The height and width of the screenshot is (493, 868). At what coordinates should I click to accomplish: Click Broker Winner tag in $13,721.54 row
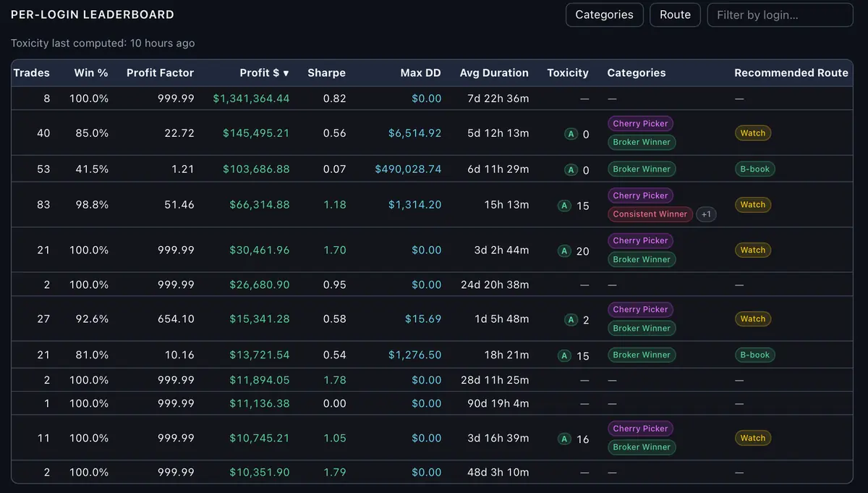pyautogui.click(x=642, y=355)
